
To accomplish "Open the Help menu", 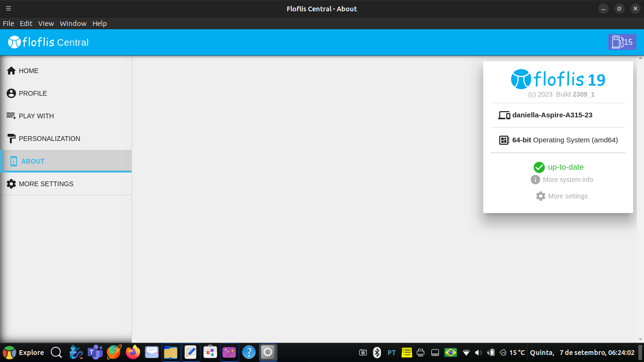I will tap(99, 23).
